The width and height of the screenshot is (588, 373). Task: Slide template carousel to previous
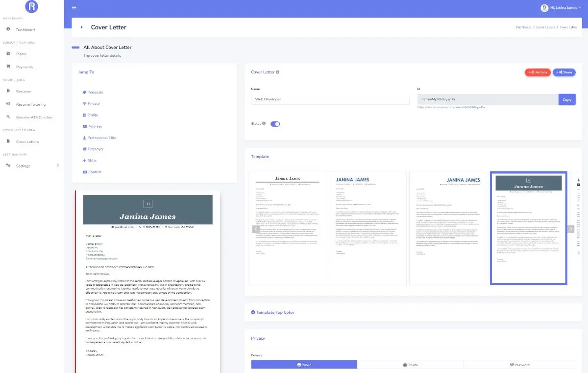[x=255, y=229]
